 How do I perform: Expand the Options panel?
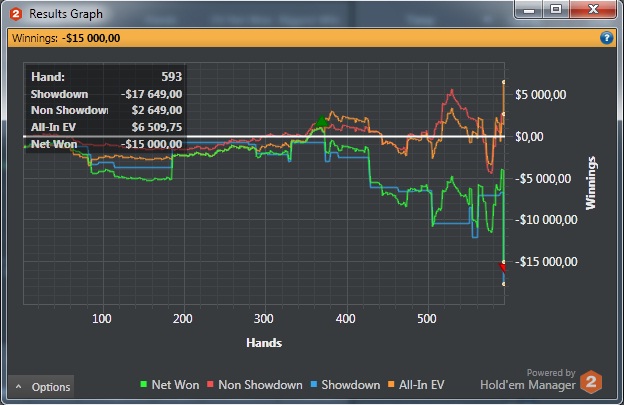pyautogui.click(x=41, y=386)
